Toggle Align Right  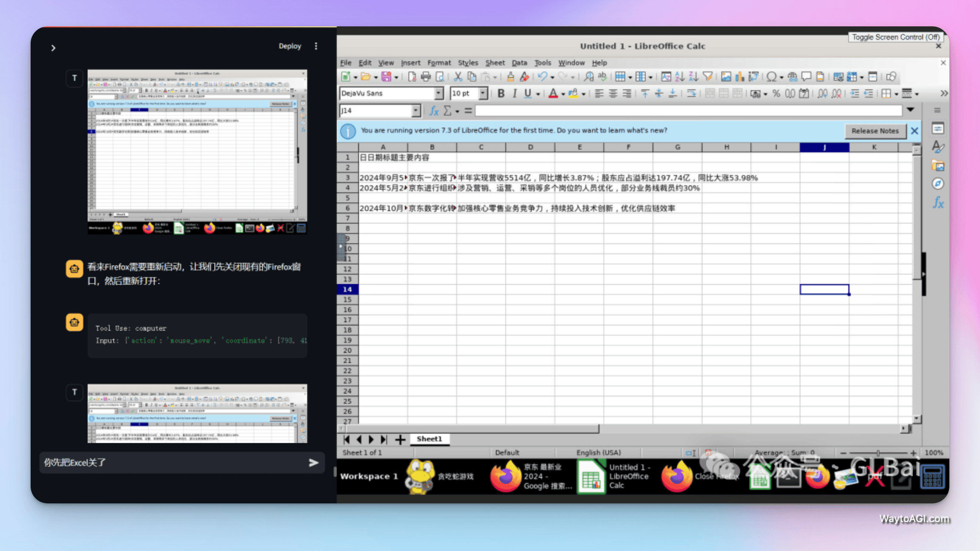pos(627,94)
